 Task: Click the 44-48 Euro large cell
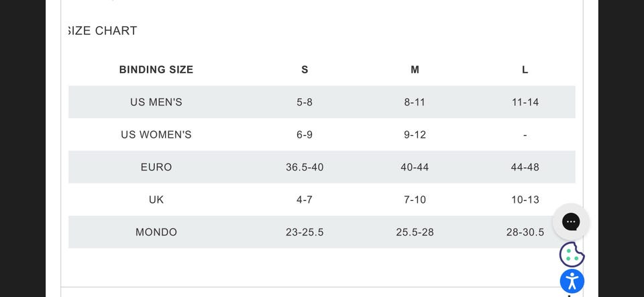525,167
